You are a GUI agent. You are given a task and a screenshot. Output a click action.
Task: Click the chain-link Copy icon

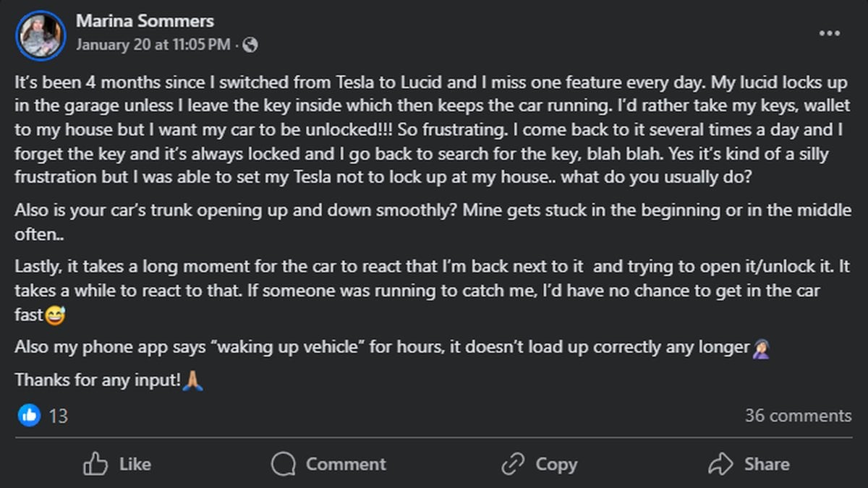513,464
